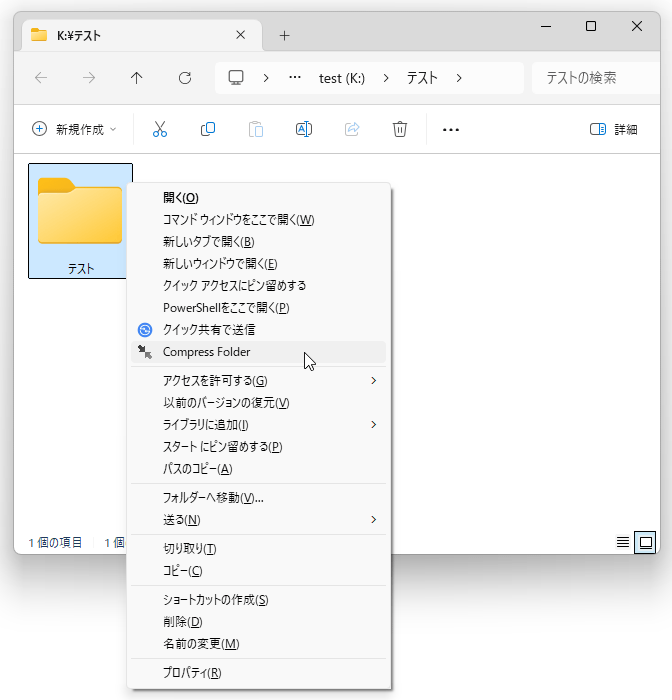Click the Copy icon in toolbar

208,129
